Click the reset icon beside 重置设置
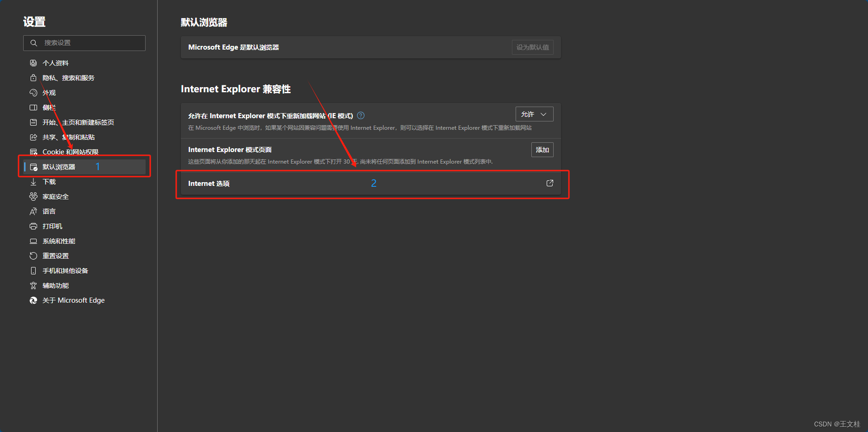Screen dimensions: 868x432 pos(33,256)
